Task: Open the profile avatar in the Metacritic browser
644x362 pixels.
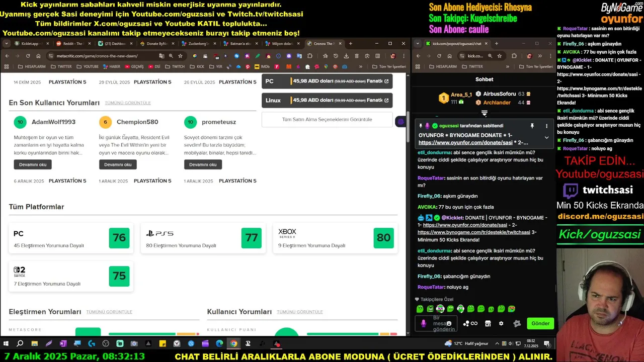Action: tap(393, 56)
